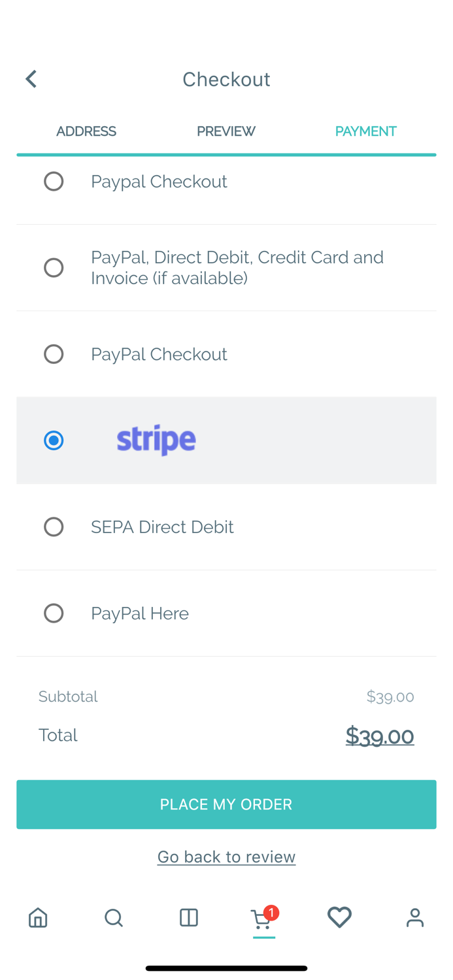Screen dimensions: 453x980
Task: Tap the red cart badge count
Action: click(x=271, y=912)
